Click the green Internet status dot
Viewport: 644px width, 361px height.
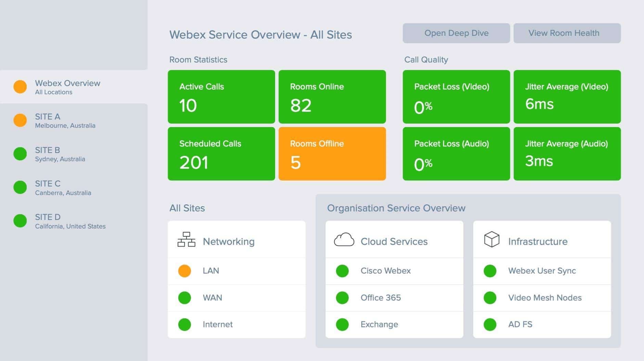coord(184,324)
